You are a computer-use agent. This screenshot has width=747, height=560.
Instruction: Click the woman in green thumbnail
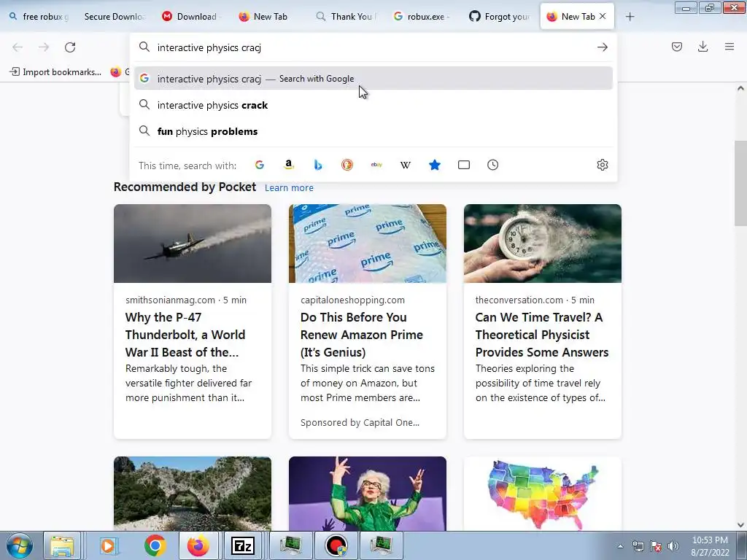[x=368, y=494]
